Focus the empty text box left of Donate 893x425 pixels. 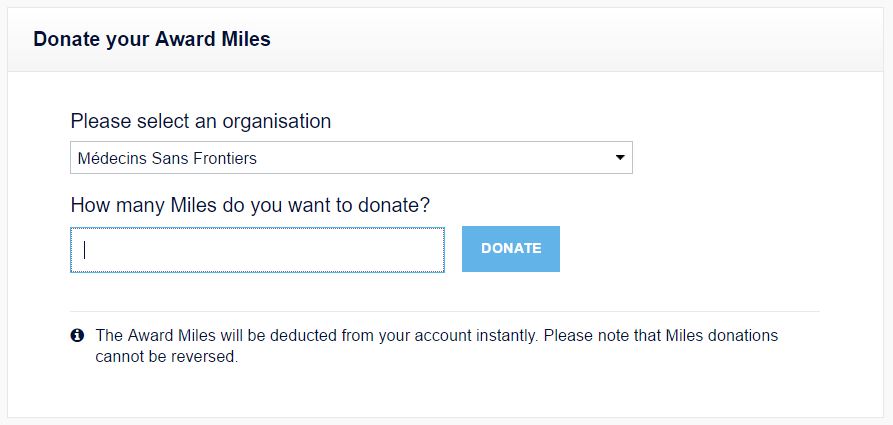point(257,250)
